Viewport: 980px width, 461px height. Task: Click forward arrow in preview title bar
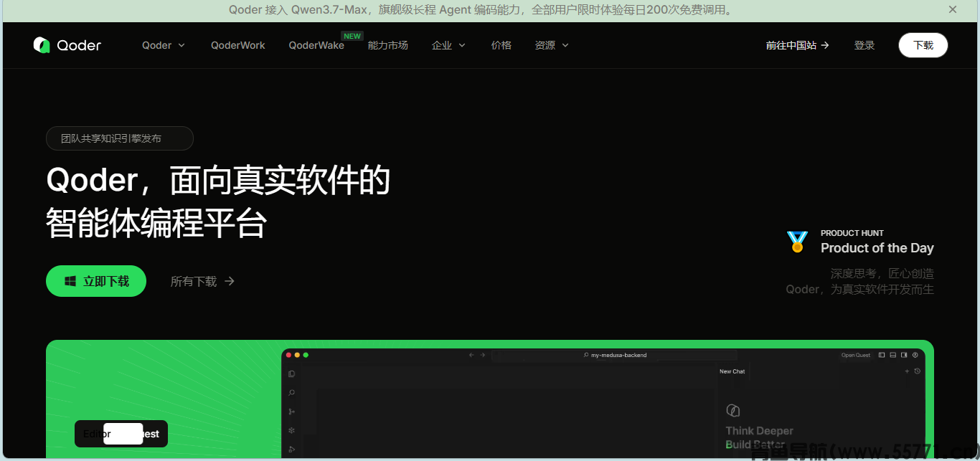[483, 355]
